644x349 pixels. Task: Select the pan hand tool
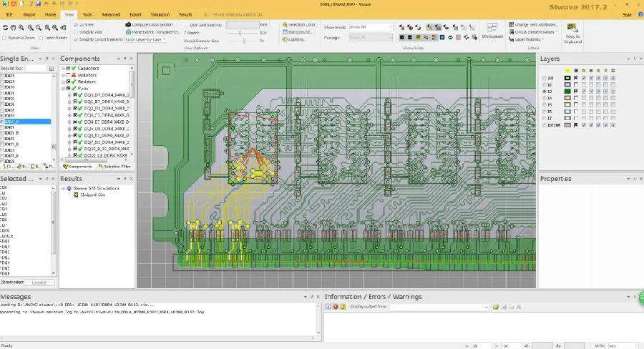tap(13, 27)
